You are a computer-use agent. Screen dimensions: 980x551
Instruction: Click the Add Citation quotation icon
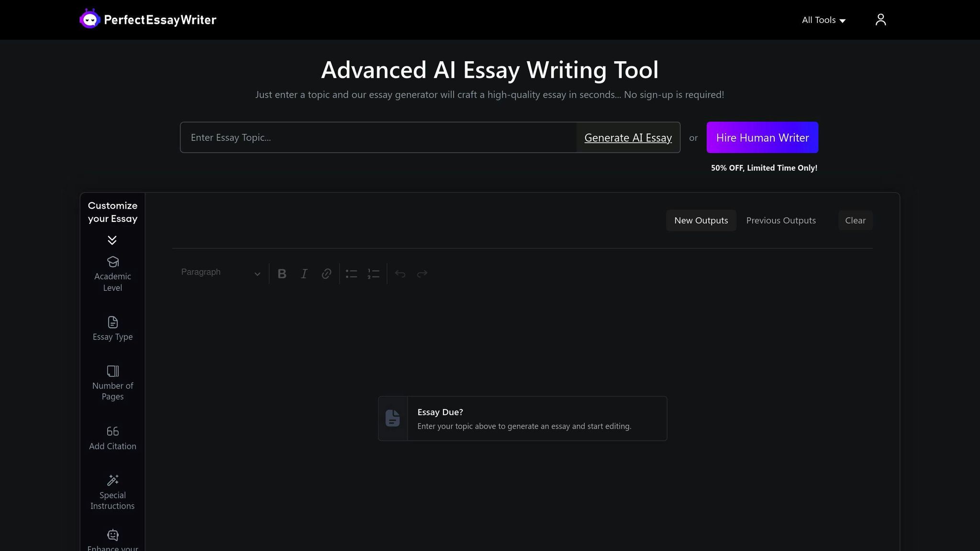point(112,431)
